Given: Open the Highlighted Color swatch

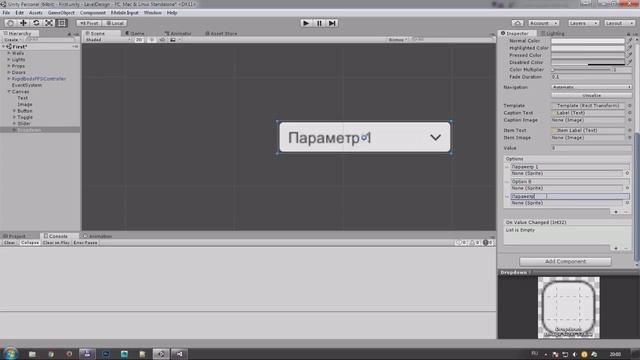Looking at the screenshot, I should (x=588, y=48).
